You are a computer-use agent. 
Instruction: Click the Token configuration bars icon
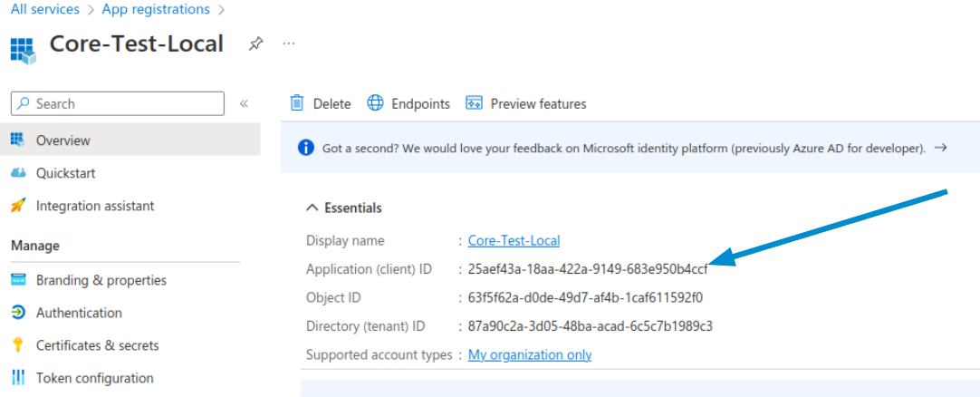pyautogui.click(x=18, y=377)
